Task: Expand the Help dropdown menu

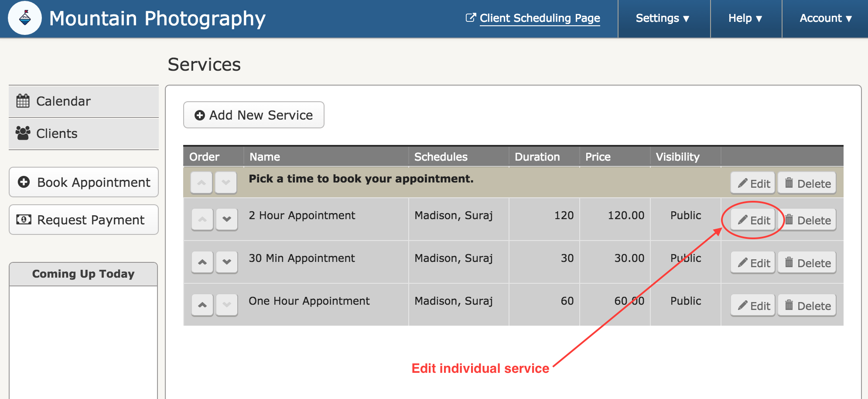Action: tap(746, 18)
